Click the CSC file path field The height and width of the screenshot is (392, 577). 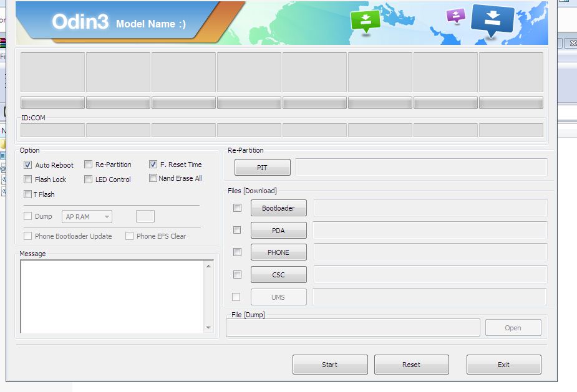(x=430, y=274)
